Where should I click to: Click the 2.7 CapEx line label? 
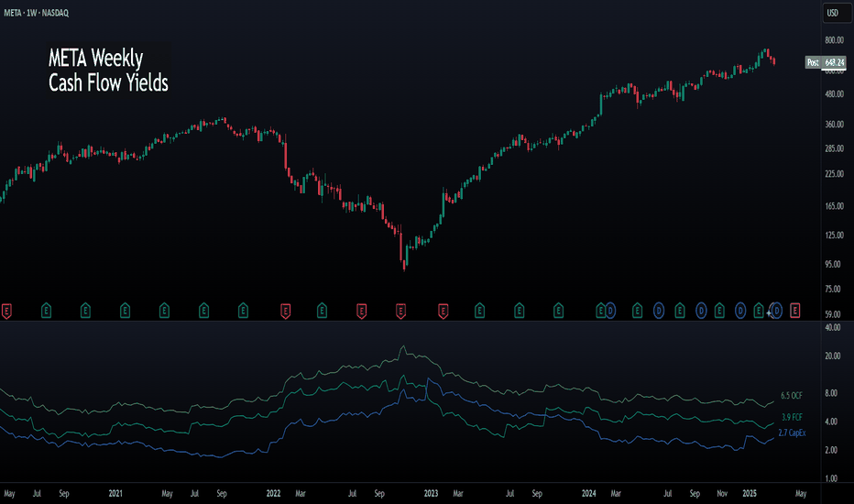[792, 433]
